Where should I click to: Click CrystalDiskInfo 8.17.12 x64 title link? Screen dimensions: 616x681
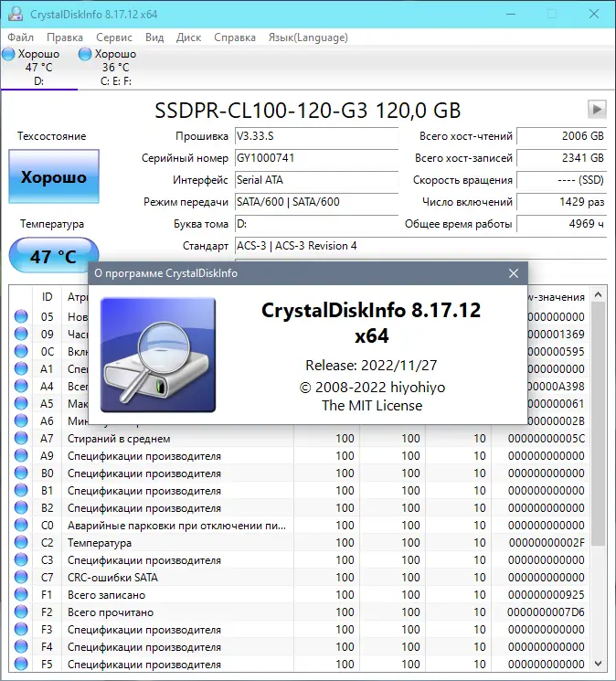point(371,323)
